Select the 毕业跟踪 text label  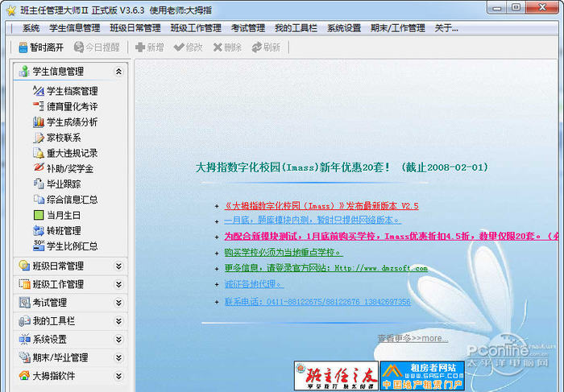pos(64,184)
